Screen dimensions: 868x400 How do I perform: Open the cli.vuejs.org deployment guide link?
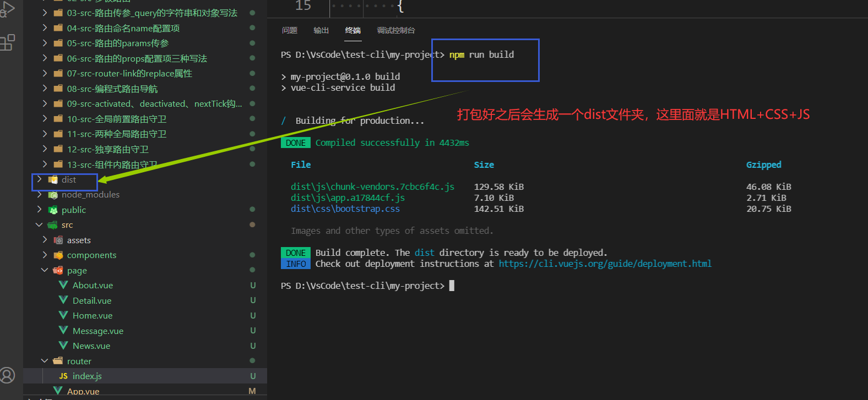[x=605, y=264]
